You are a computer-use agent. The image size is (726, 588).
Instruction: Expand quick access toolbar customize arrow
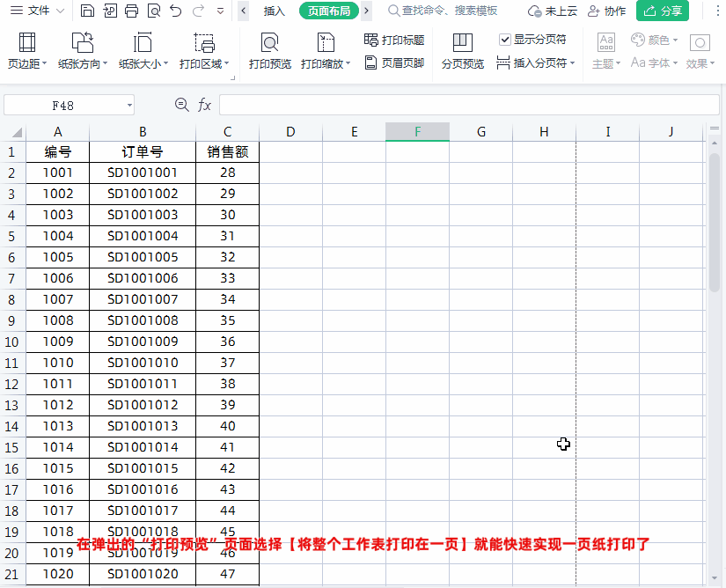[x=220, y=11]
